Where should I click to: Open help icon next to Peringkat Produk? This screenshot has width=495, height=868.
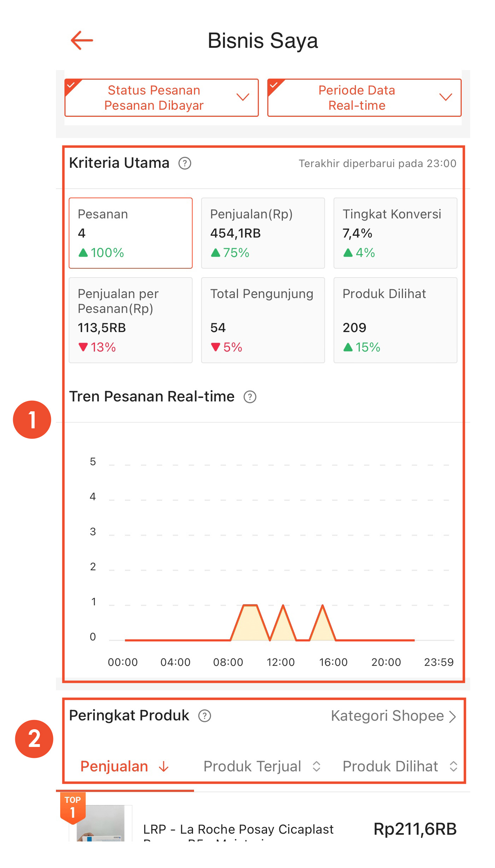(x=205, y=716)
